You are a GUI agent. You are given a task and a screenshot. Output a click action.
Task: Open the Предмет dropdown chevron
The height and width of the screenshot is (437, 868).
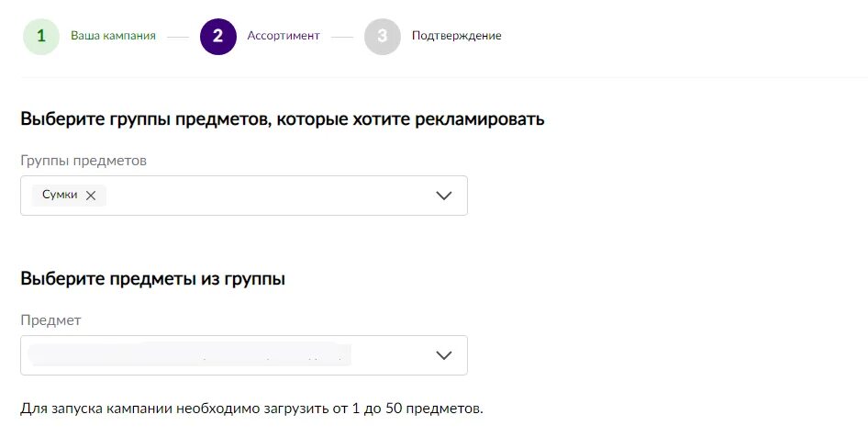click(444, 355)
